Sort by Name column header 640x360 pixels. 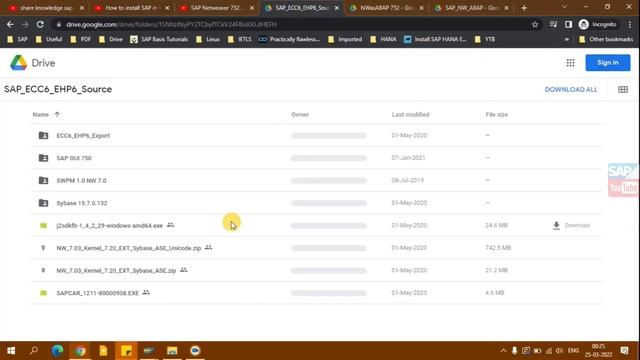pyautogui.click(x=40, y=115)
